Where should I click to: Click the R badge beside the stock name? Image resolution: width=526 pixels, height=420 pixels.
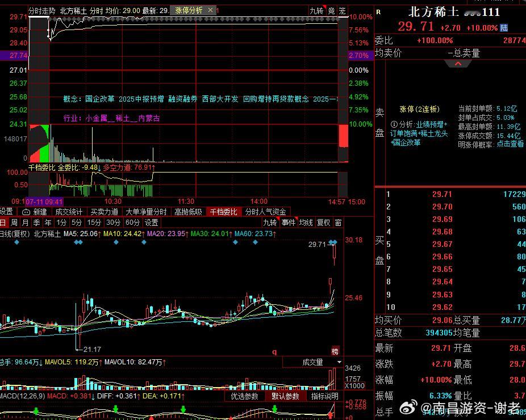pos(378,12)
